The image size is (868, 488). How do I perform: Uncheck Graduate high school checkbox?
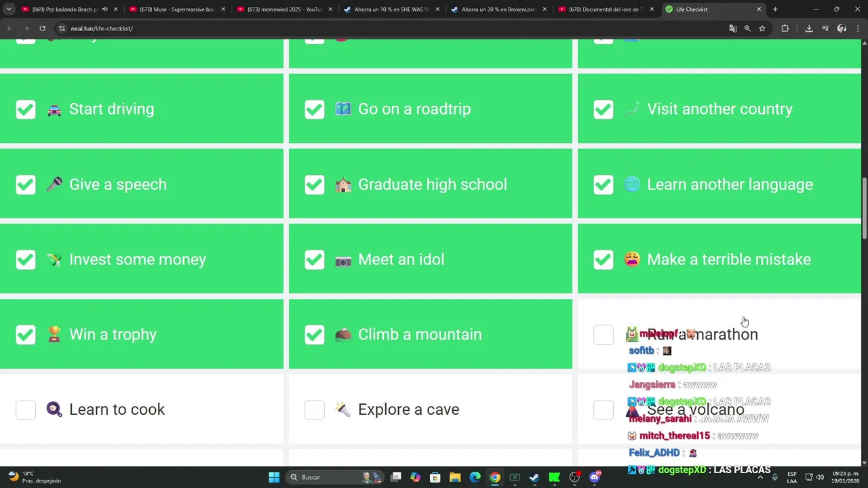tap(315, 184)
